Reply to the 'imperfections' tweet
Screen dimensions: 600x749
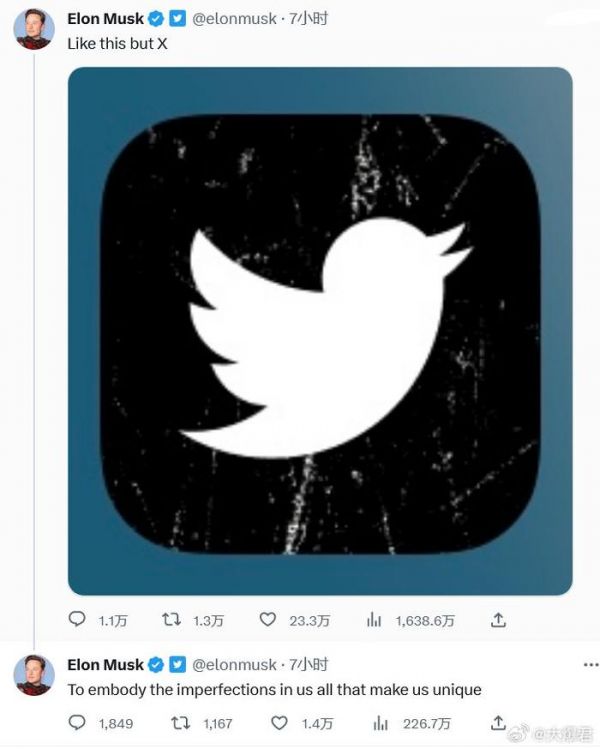77,722
